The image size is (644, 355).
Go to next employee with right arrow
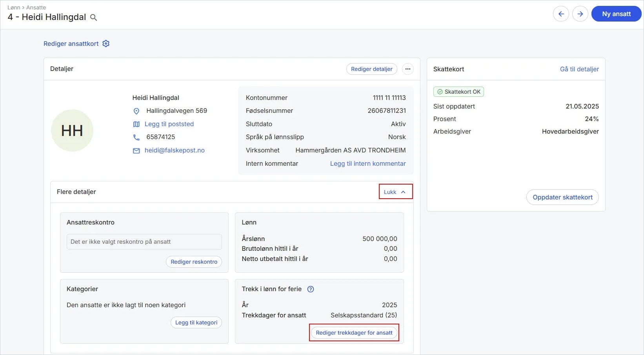[x=580, y=14]
